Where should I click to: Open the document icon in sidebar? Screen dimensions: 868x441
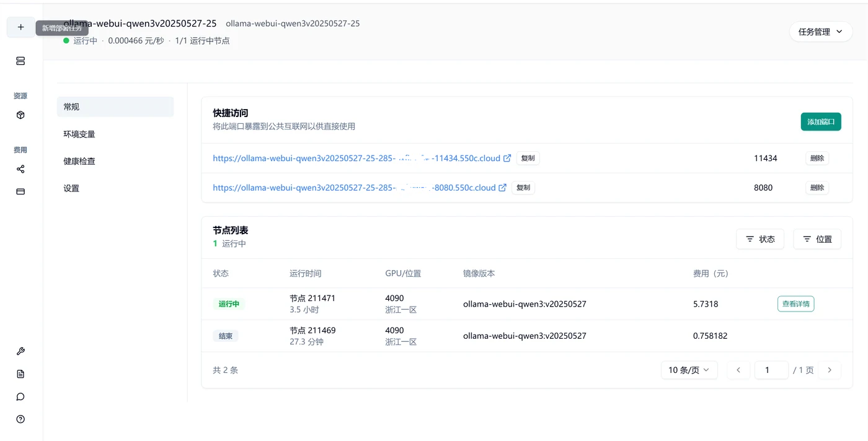point(20,374)
